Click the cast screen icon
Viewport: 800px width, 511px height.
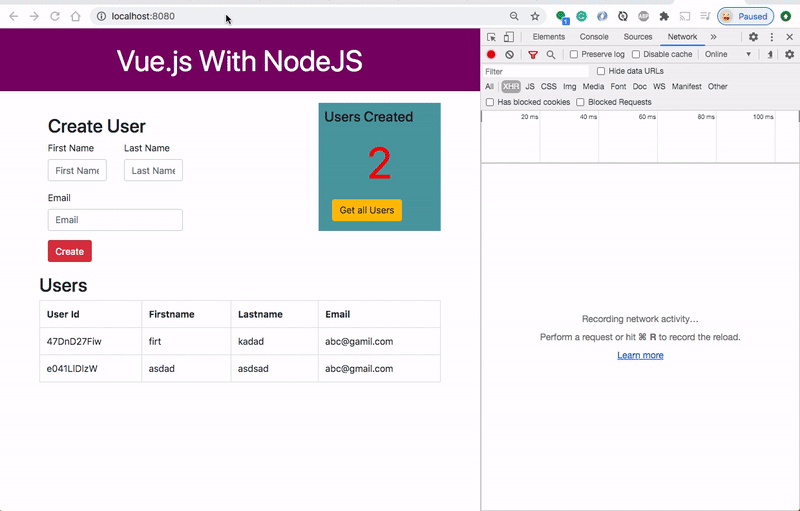[x=685, y=16]
